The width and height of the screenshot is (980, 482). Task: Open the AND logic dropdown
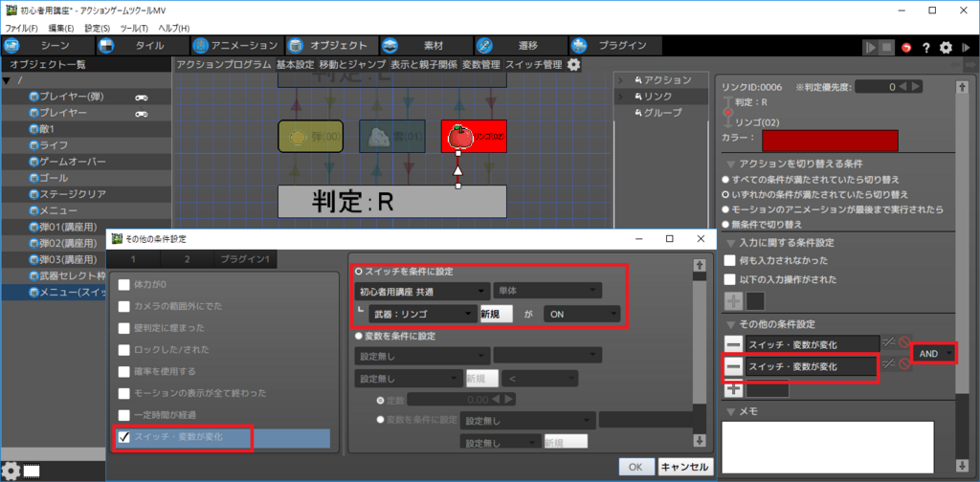pyautogui.click(x=934, y=354)
